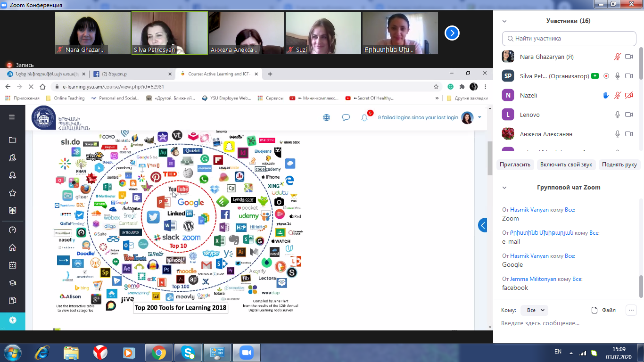The width and height of the screenshot is (644, 362).
Task: Click the language globe icon in the Moodle header
Action: [327, 117]
